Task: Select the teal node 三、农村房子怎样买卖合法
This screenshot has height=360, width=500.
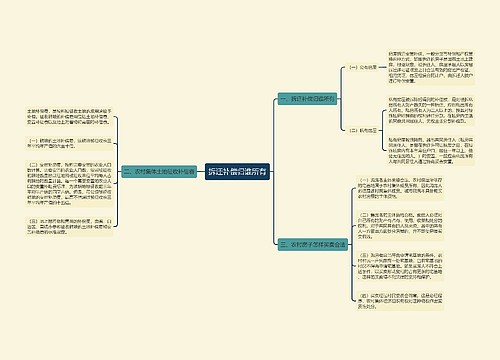Action: click(x=313, y=245)
